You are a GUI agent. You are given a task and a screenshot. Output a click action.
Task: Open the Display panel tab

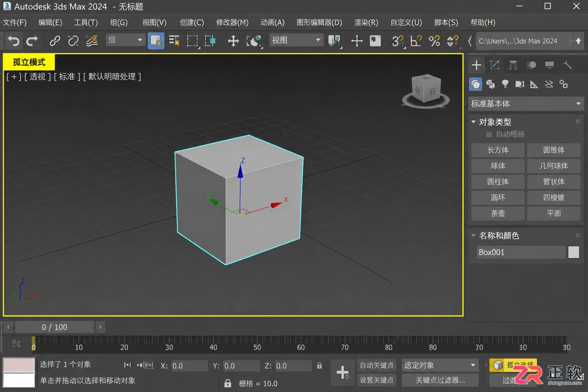550,65
